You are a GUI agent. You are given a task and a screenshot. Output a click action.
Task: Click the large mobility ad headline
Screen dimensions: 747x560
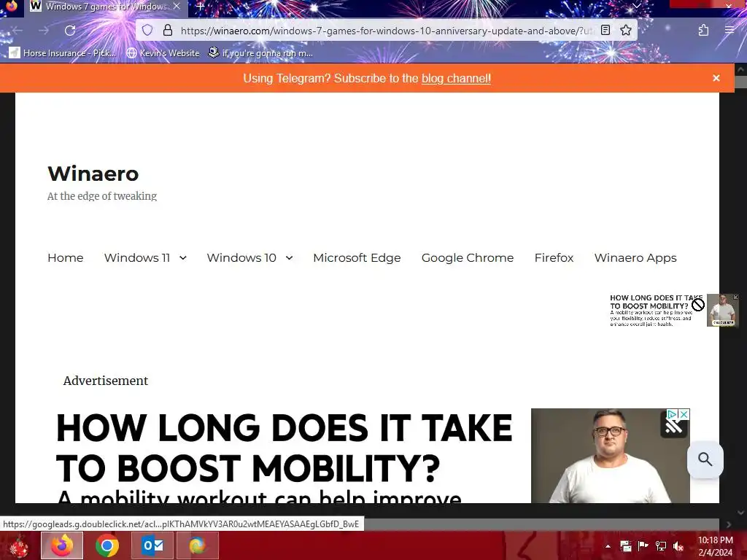pyautogui.click(x=284, y=448)
